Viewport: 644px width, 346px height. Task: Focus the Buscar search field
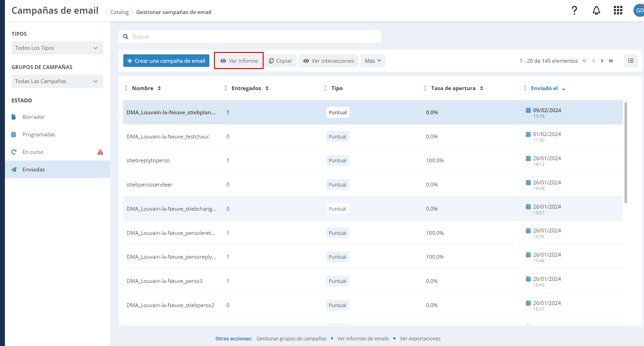coord(250,36)
